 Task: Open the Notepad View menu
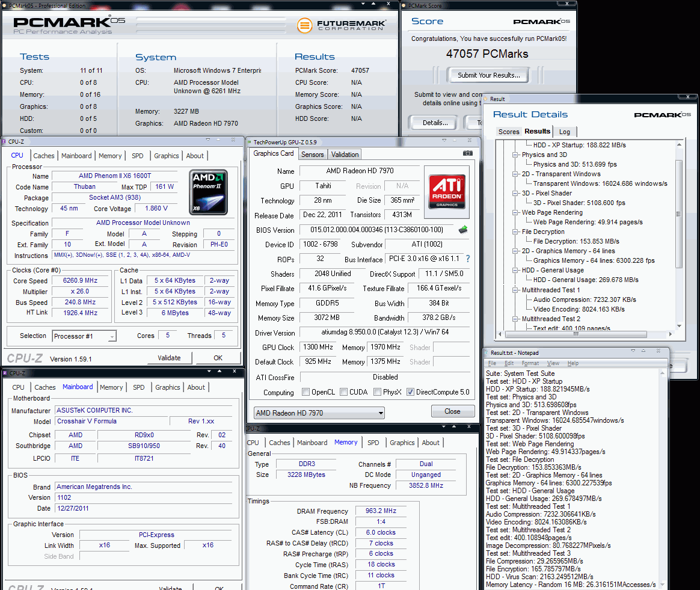[553, 363]
